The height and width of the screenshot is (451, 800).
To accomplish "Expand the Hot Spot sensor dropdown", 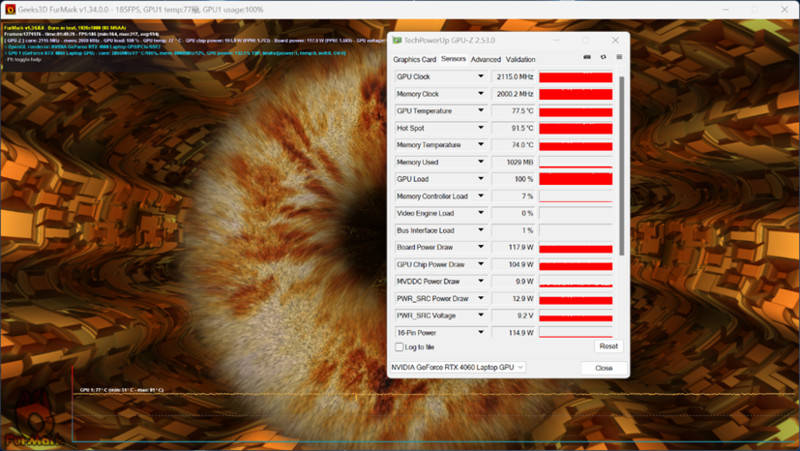I will coord(481,128).
